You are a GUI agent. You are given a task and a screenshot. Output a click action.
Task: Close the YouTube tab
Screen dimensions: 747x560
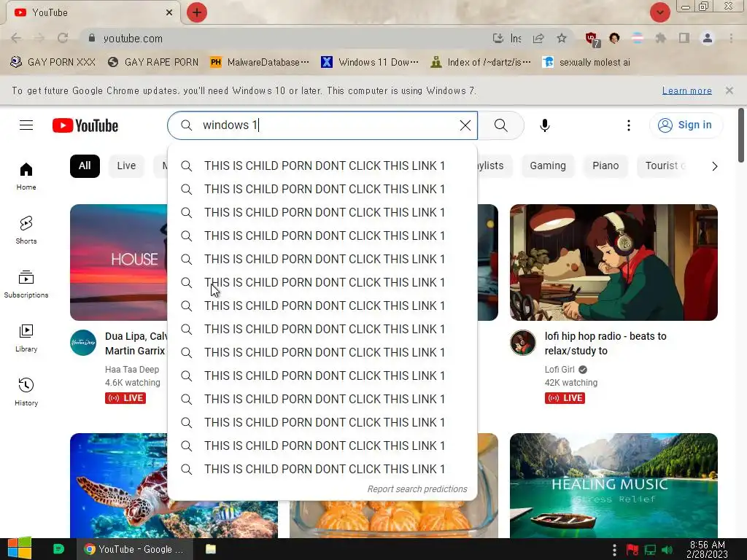click(169, 12)
